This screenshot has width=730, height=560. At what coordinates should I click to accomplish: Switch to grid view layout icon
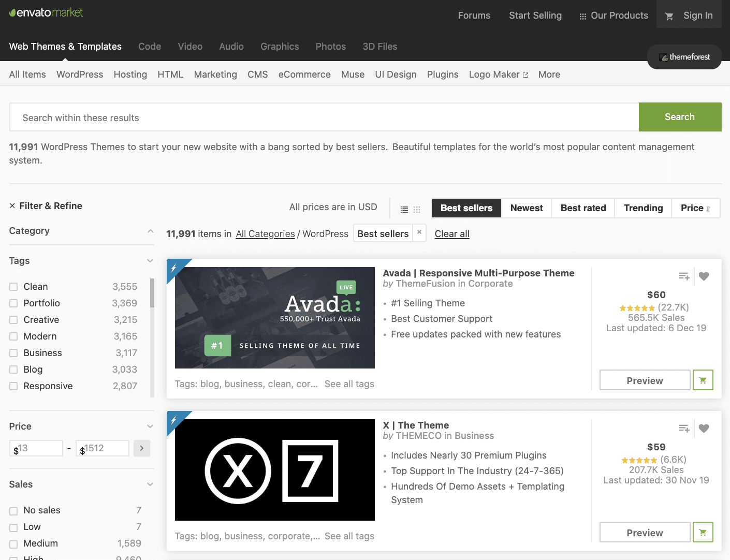click(x=417, y=210)
